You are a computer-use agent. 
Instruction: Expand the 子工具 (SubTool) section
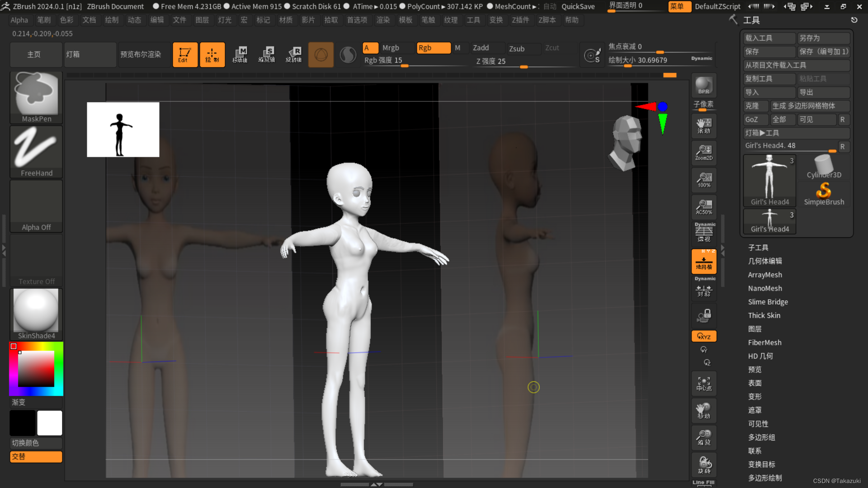tap(758, 248)
